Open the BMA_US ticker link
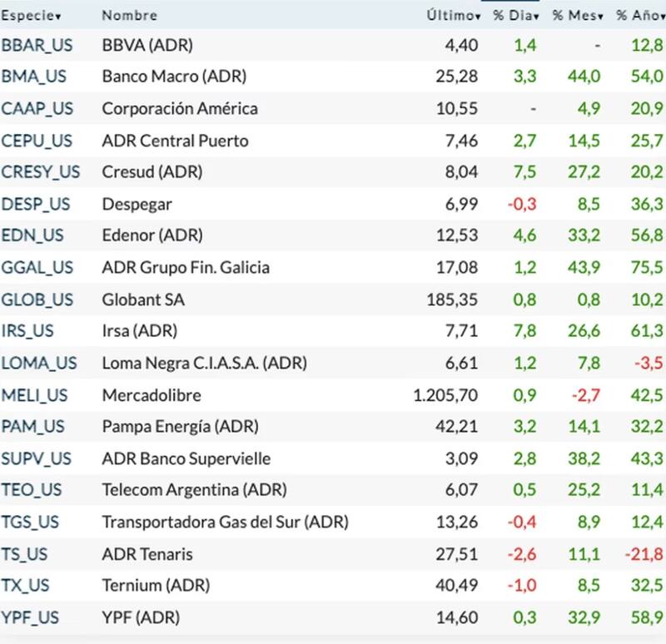The width and height of the screenshot is (666, 644). click(34, 77)
